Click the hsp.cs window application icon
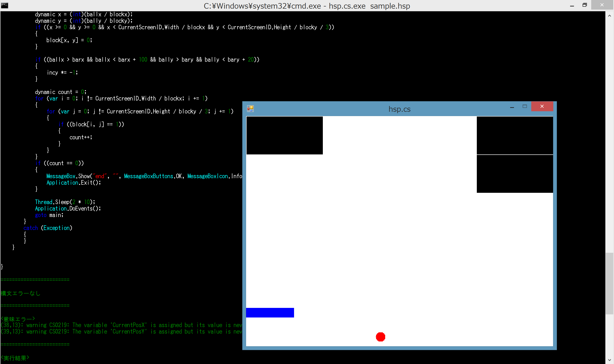Viewport: 614px width, 364px height. (250, 109)
